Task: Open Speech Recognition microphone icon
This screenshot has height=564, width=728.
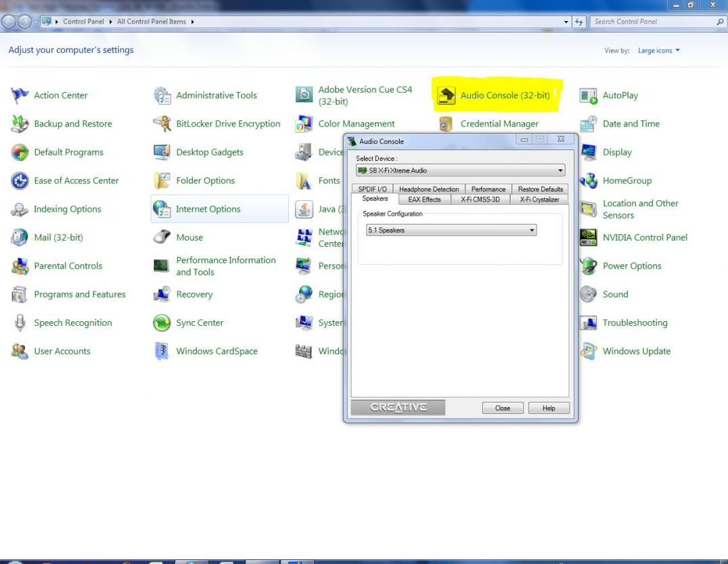Action: click(x=20, y=323)
